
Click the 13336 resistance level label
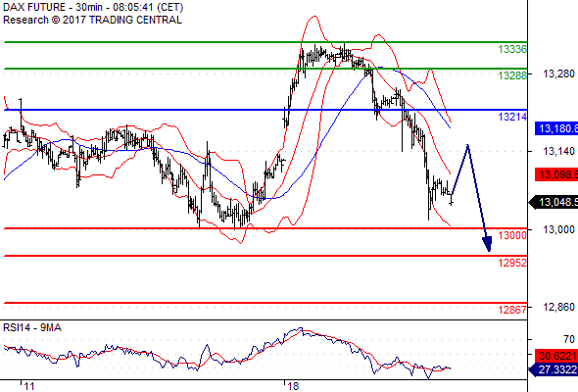click(x=512, y=49)
